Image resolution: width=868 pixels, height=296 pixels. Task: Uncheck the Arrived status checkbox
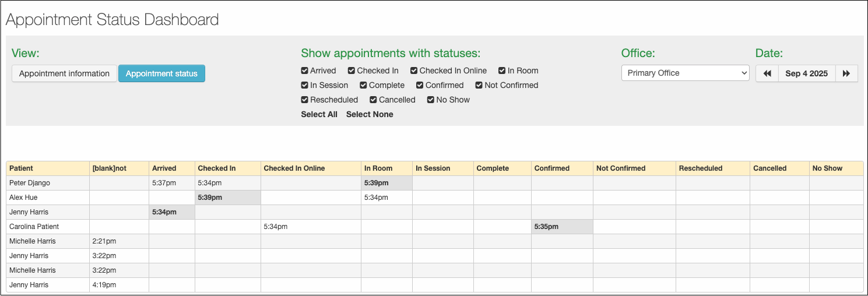click(305, 71)
